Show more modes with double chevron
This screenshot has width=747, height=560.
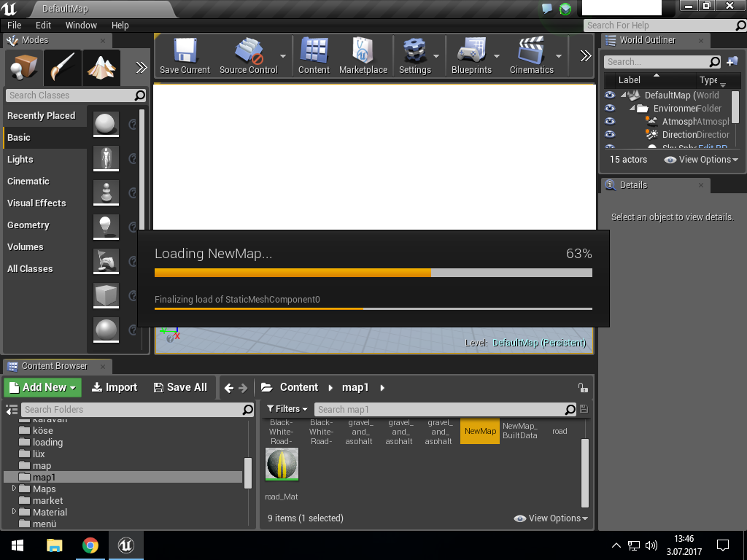coord(142,68)
